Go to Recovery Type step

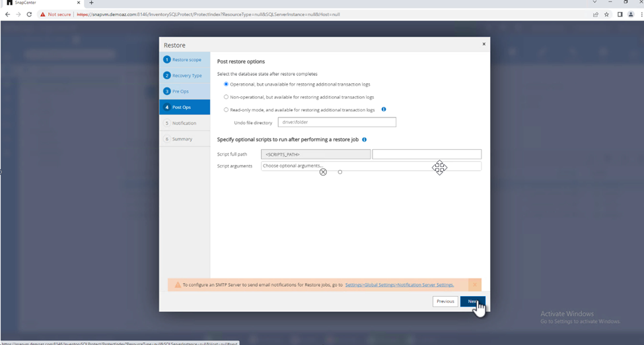point(184,75)
